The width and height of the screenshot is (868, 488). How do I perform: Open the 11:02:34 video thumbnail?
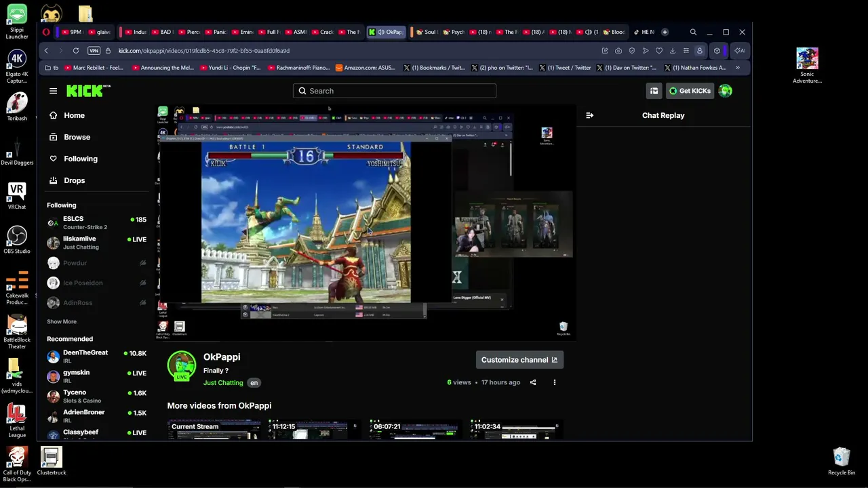517,430
